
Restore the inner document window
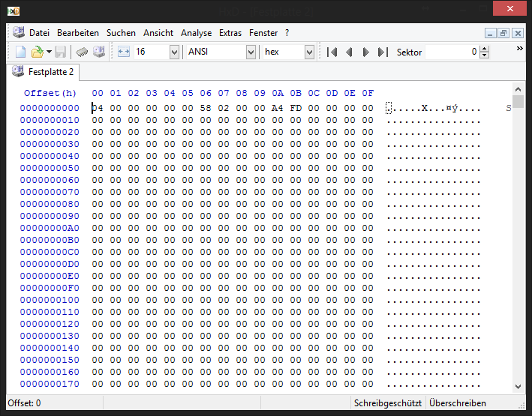click(503, 33)
